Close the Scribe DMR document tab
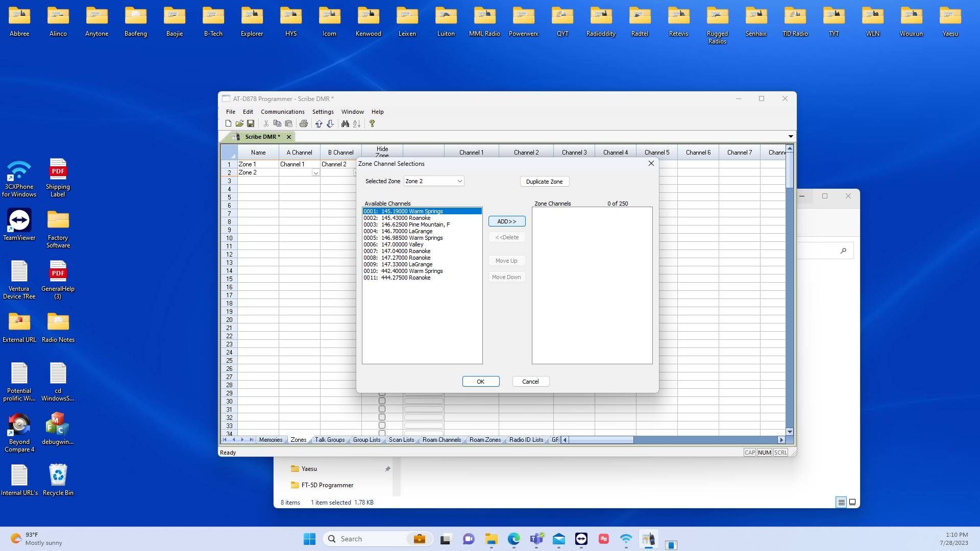Viewport: 980px width, 551px height. pos(289,137)
